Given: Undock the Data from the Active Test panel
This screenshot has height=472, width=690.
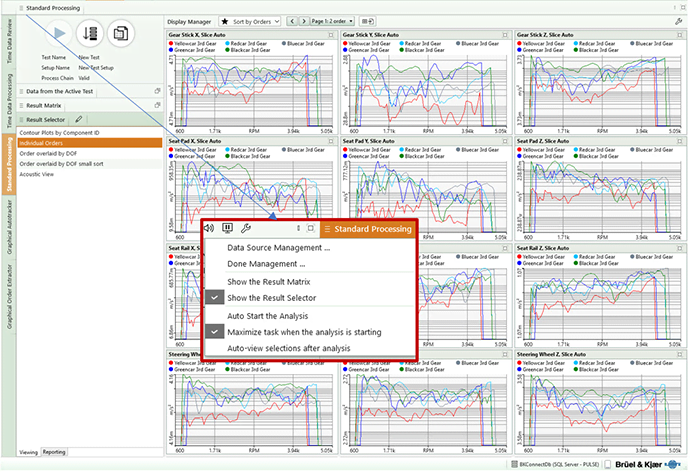Looking at the screenshot, I should 157,91.
